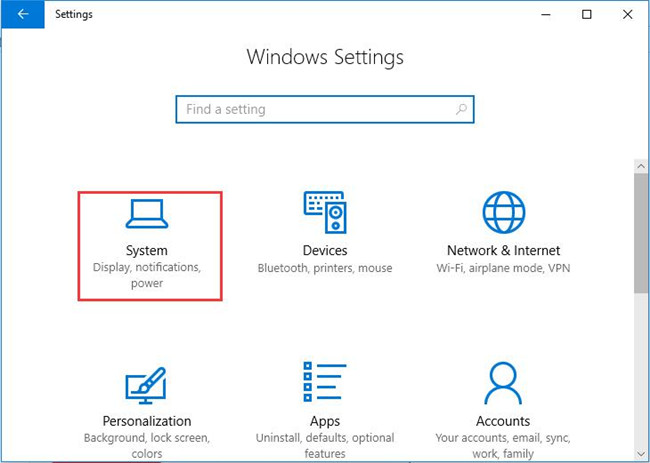Viewport: 650px width, 463px height.
Task: Close the Settings window
Action: pyautogui.click(x=628, y=15)
